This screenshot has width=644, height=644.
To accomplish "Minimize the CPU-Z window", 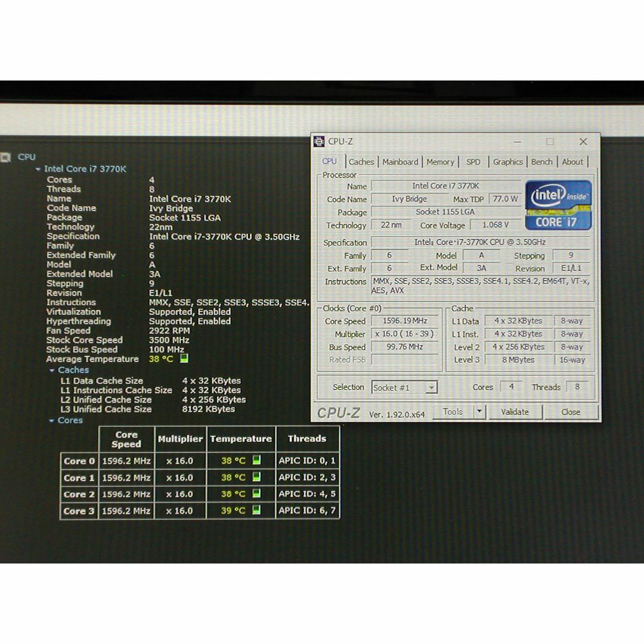I will point(518,142).
